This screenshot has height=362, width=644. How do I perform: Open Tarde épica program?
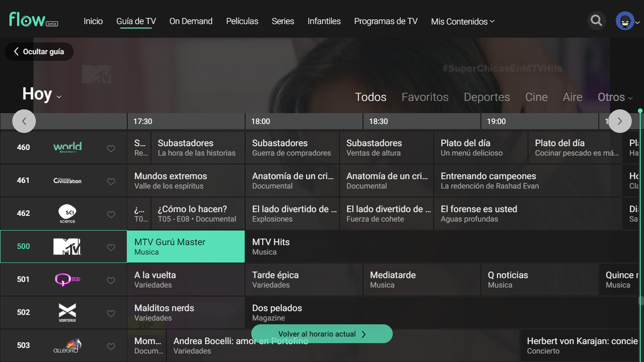(304, 280)
